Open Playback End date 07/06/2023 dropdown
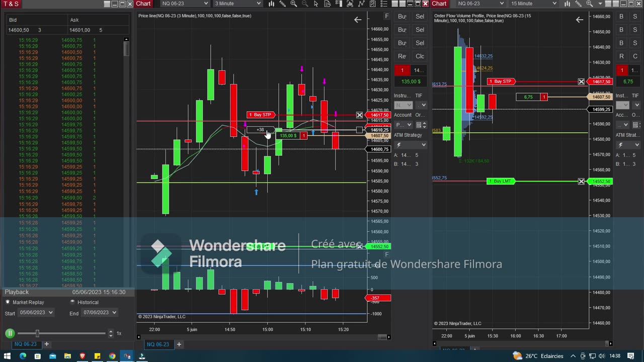Image resolution: width=644 pixels, height=362 pixels. coord(100,313)
